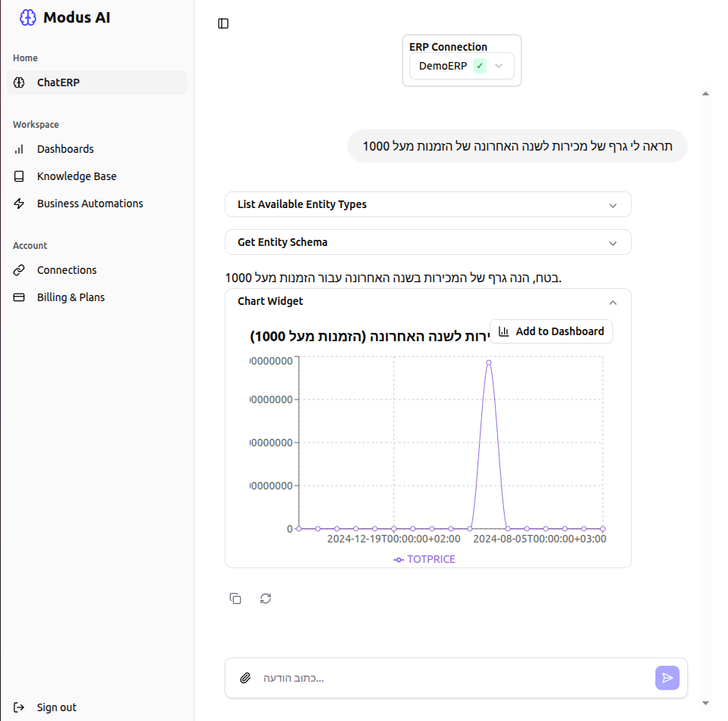Open the Connections page
The image size is (728, 721).
[x=67, y=270]
